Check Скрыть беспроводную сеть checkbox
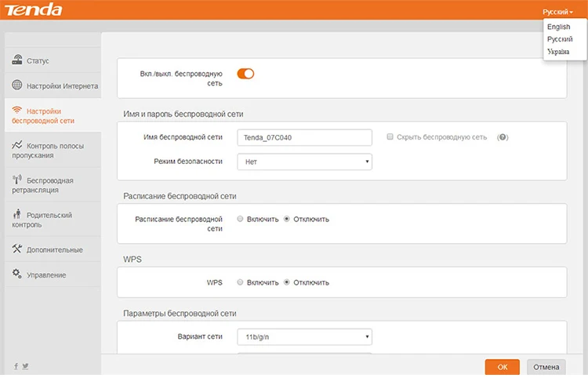This screenshot has height=378, width=588. (x=390, y=137)
